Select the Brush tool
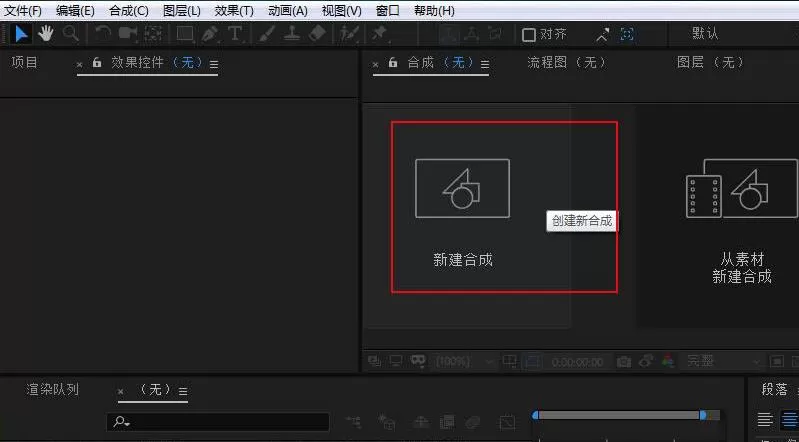799x442 pixels. [x=266, y=34]
